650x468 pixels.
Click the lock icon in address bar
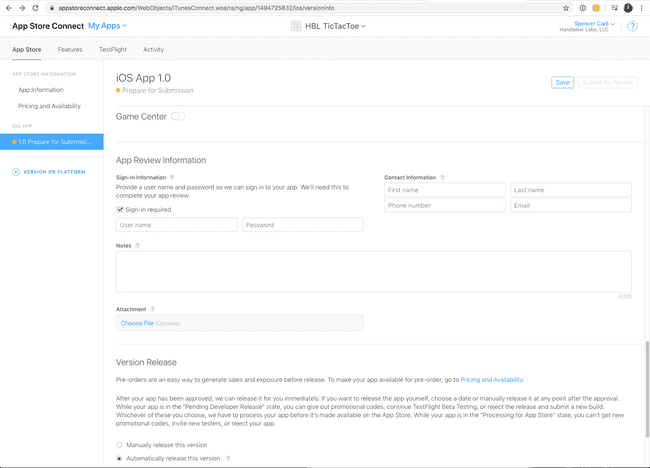pyautogui.click(x=52, y=8)
